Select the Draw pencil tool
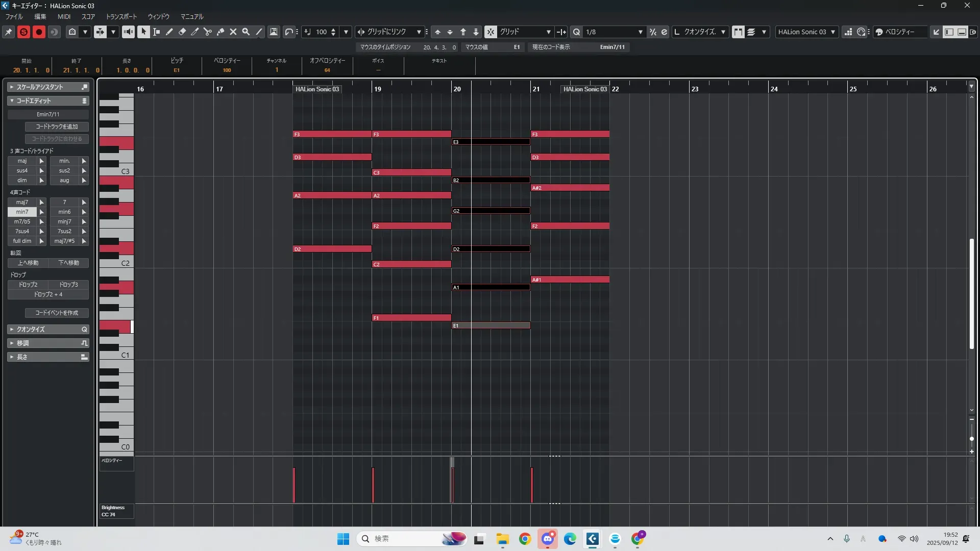Screen dimensions: 980x551 (169, 32)
